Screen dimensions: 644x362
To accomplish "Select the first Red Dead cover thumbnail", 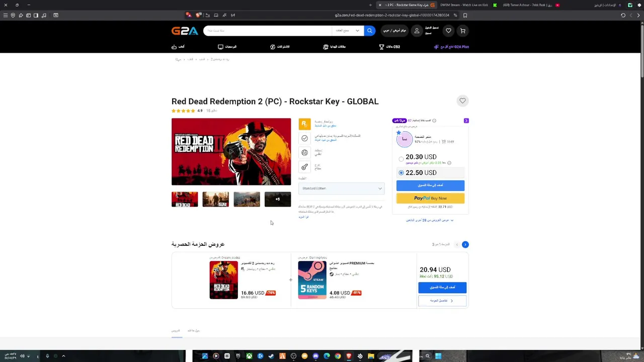I will tap(185, 200).
